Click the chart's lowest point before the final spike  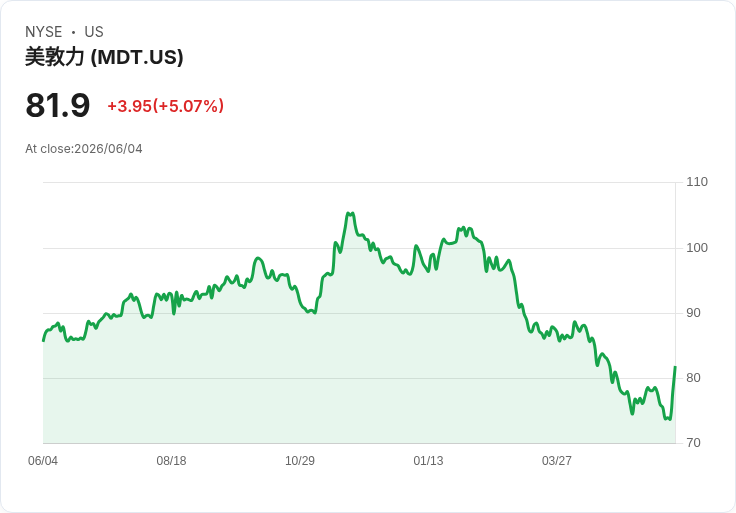(668, 419)
